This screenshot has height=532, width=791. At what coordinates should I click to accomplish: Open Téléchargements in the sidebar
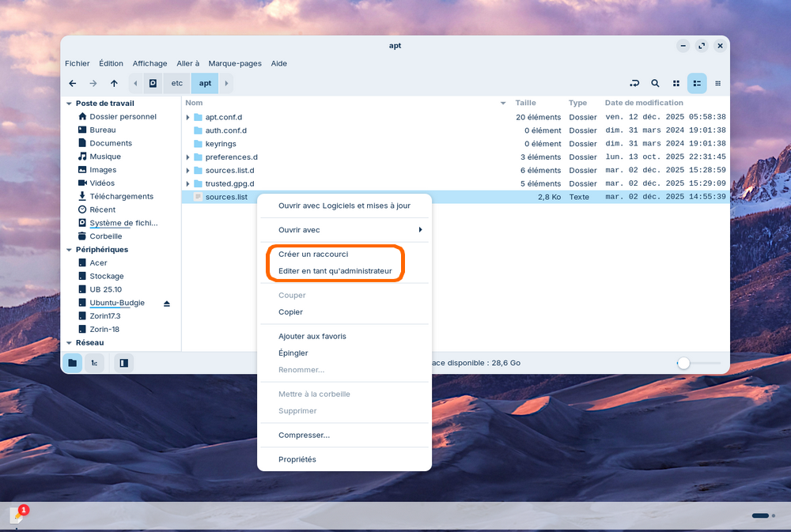point(121,196)
